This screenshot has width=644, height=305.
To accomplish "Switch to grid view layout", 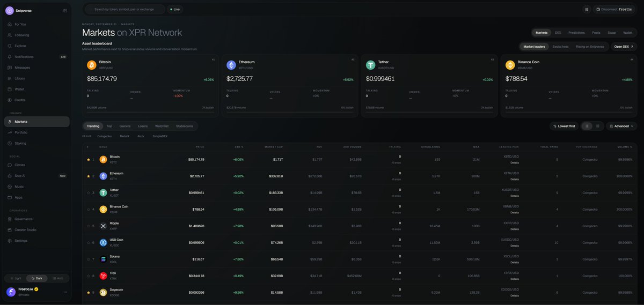I will [598, 126].
